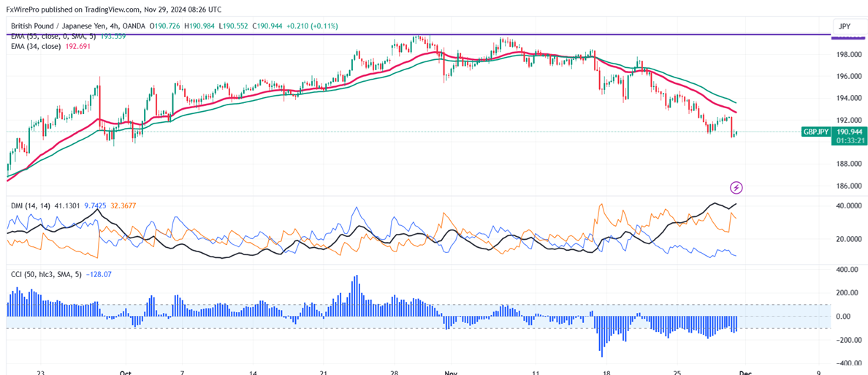Click the 192.691 EMA value

coord(77,47)
